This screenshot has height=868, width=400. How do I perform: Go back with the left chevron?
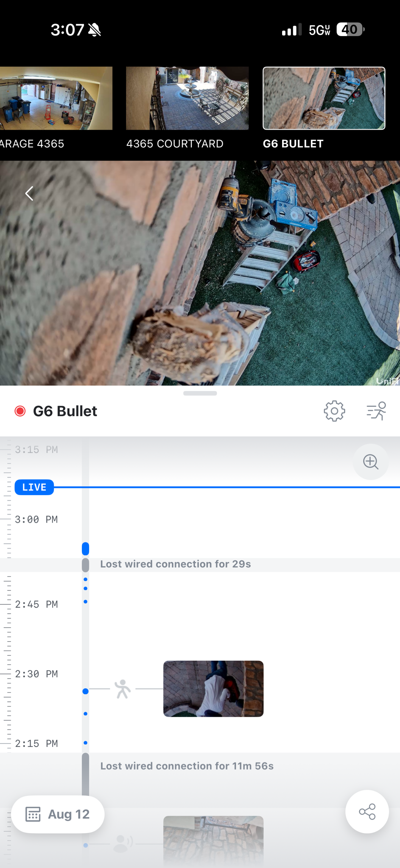29,193
